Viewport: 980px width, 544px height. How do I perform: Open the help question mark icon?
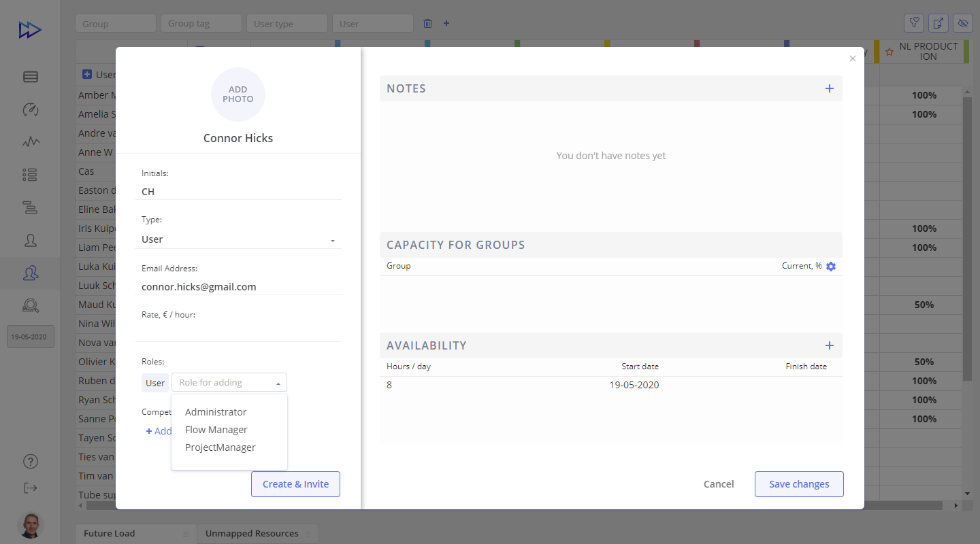[x=30, y=462]
